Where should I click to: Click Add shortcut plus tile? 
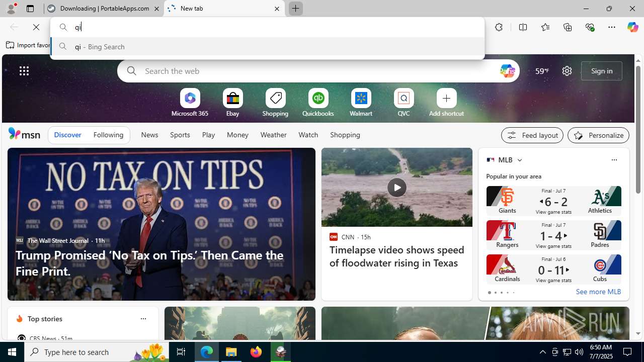[446, 104]
